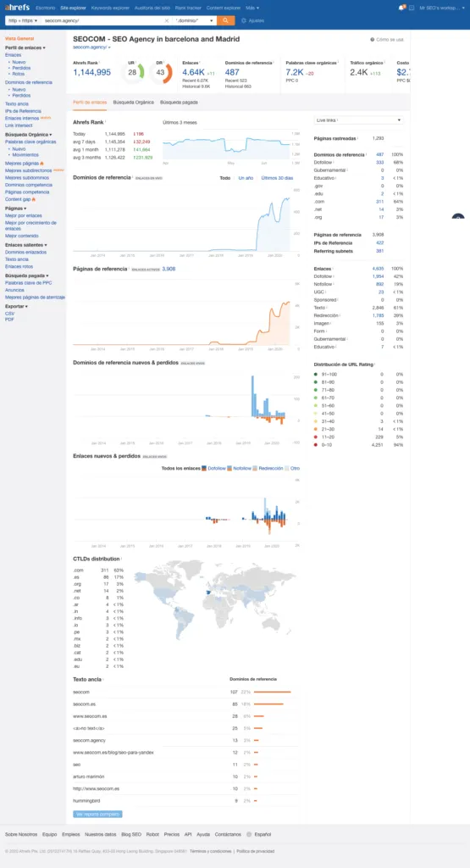The height and width of the screenshot is (868, 470).
Task: Collapse the Búsqueda Orgánica sidebar section
Action: (x=28, y=135)
